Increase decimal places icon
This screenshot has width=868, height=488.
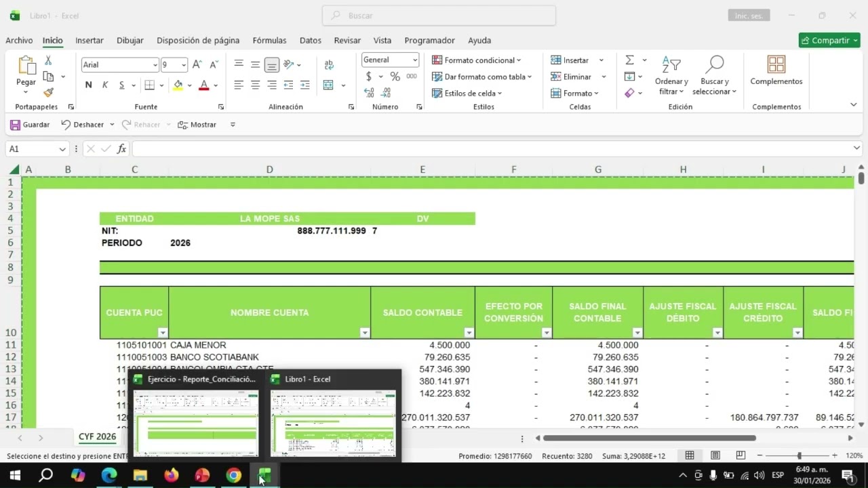coord(369,93)
